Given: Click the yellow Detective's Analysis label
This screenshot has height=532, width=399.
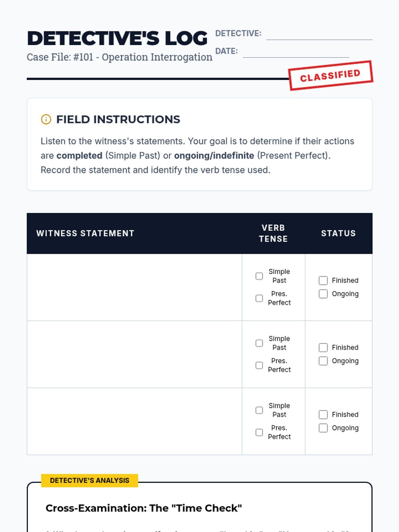Looking at the screenshot, I should [89, 480].
